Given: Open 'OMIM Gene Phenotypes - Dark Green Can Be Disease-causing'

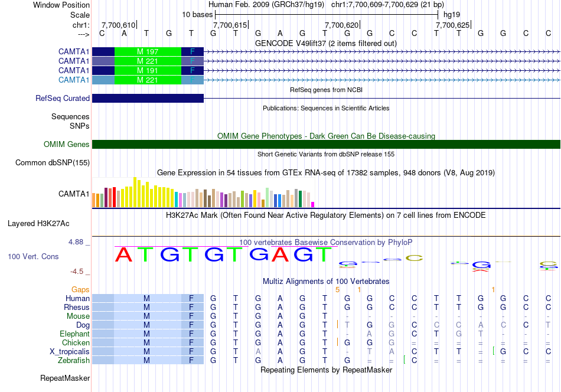Looking at the screenshot, I should point(326,136).
